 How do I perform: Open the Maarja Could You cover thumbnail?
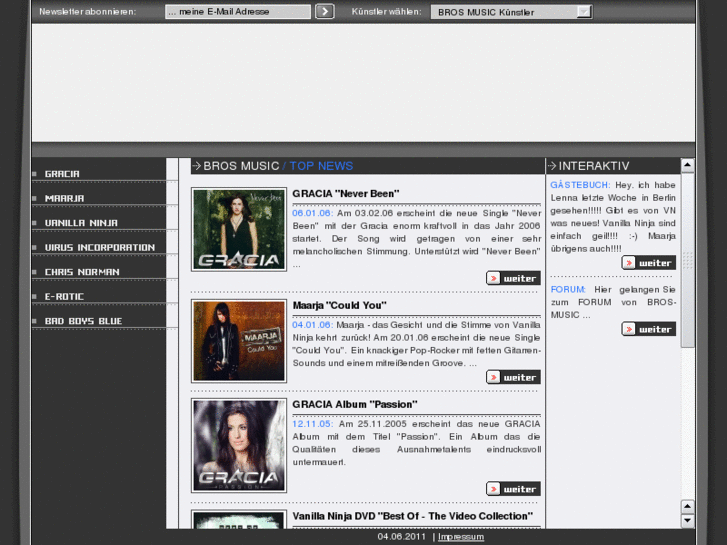click(239, 341)
